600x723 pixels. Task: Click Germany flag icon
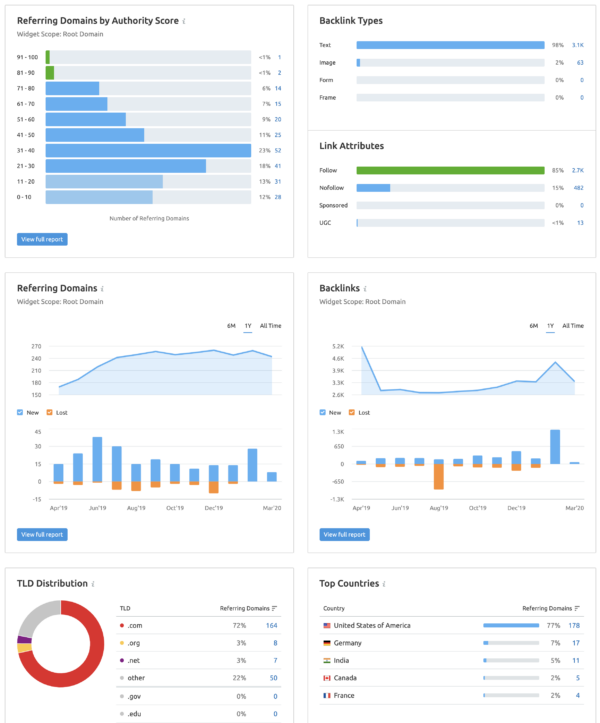point(327,643)
